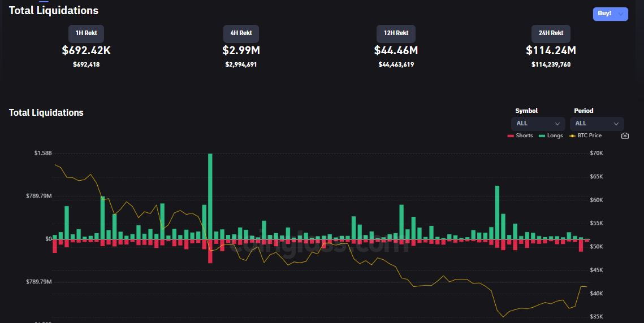Viewport: 644px width, 323px height.
Task: Open the Period ALL dropdown
Action: (597, 123)
